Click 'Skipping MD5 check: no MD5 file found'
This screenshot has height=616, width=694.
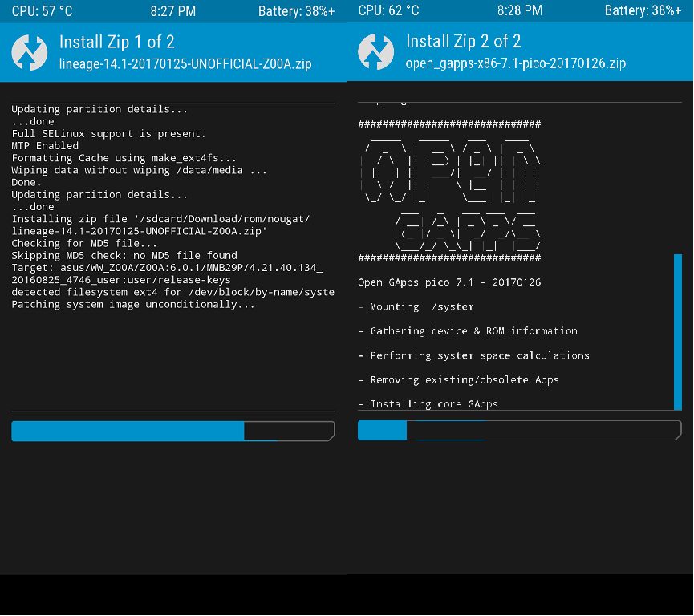point(124,255)
